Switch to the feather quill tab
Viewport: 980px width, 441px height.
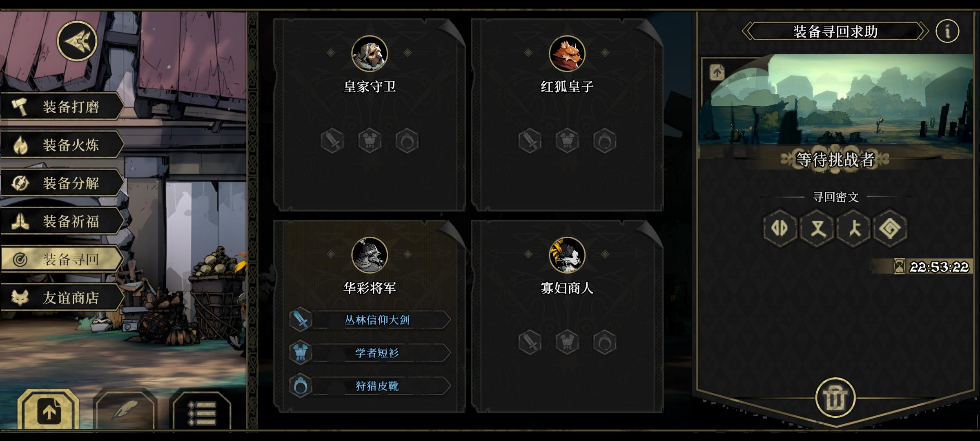[125, 410]
